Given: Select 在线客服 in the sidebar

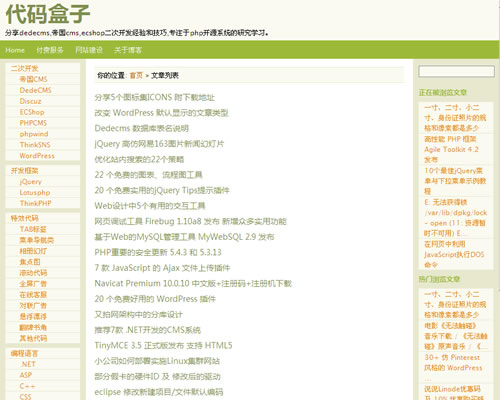Looking at the screenshot, I should [33, 295].
